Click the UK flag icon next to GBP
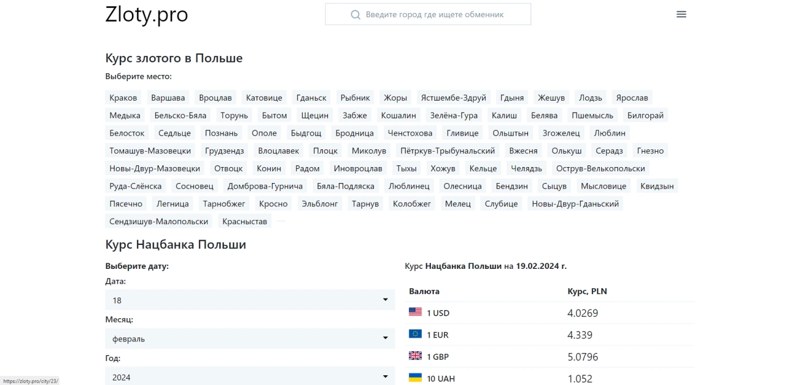The width and height of the screenshot is (800, 385). click(x=415, y=356)
